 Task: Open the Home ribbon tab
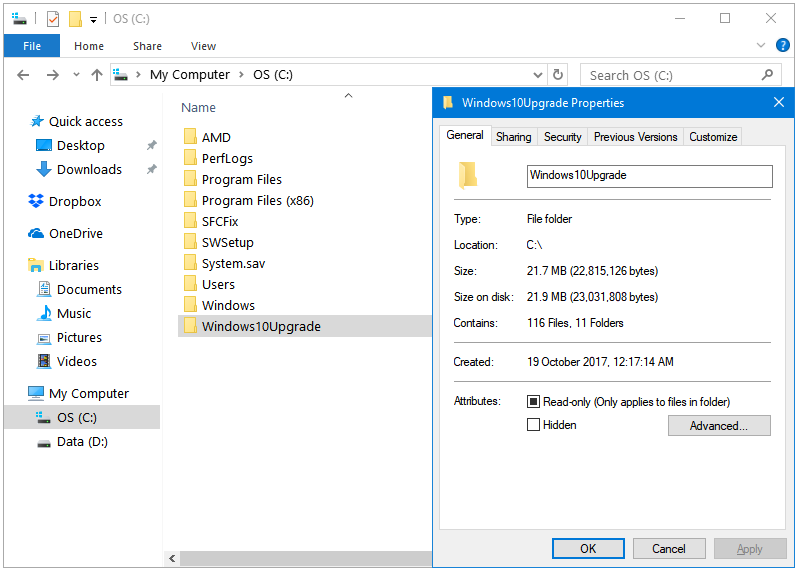pyautogui.click(x=89, y=46)
